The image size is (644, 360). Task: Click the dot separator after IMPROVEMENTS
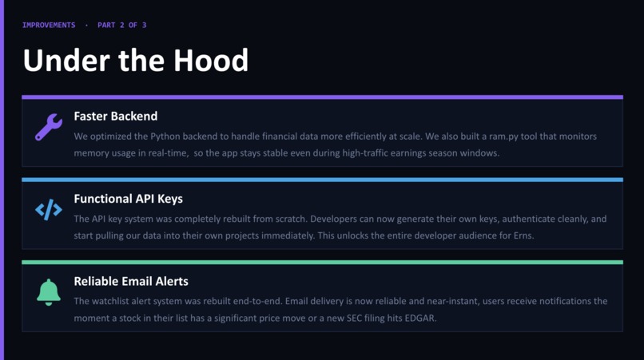86,25
